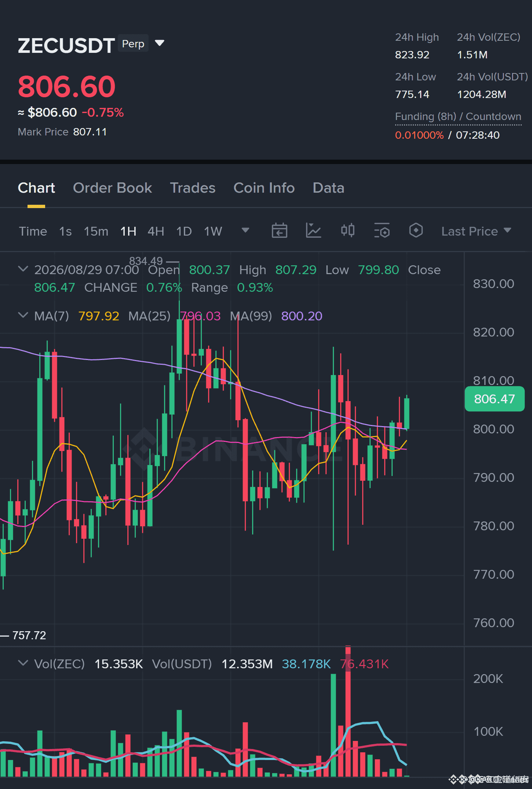Click the hexagon chart tools icon
Screen dimensions: 532x789
(x=416, y=231)
